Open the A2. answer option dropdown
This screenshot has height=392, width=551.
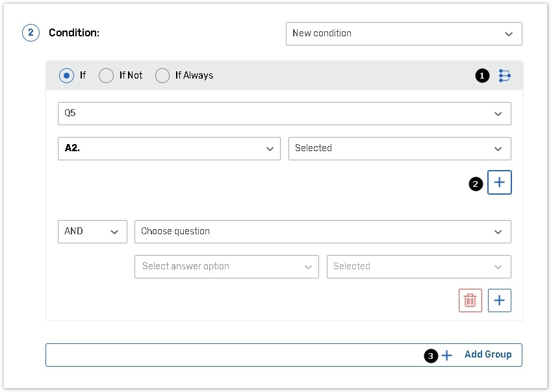click(169, 149)
